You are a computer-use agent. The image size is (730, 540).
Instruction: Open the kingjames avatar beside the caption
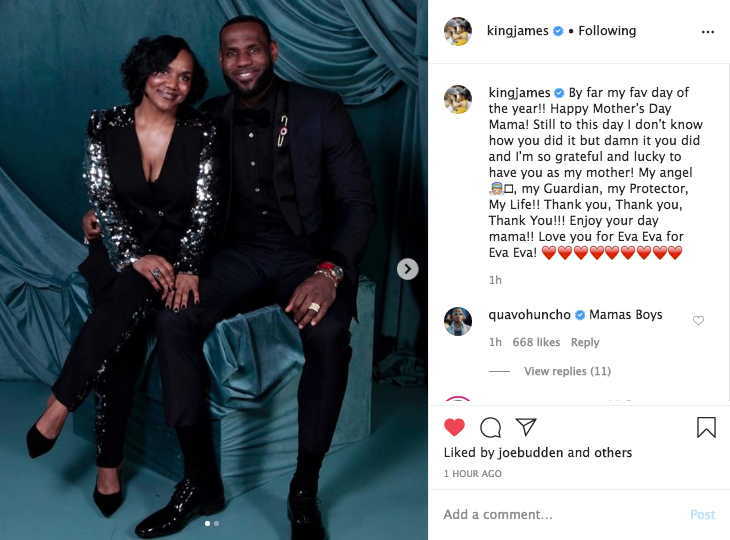pyautogui.click(x=458, y=99)
